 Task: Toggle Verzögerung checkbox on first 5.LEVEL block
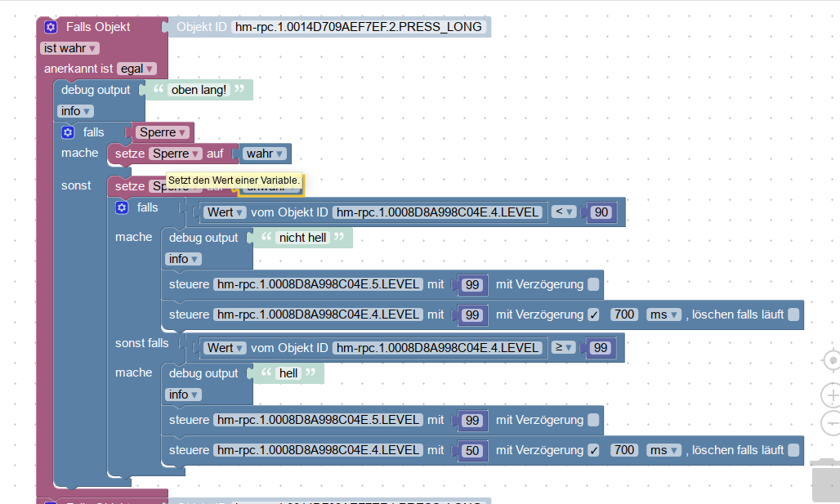tap(593, 284)
